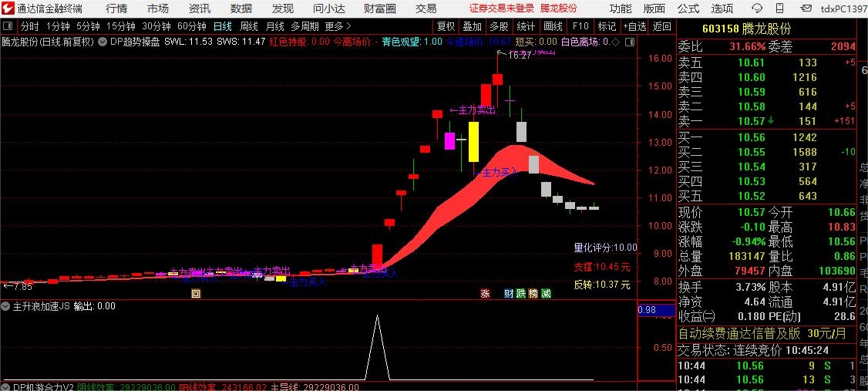The width and height of the screenshot is (868, 391).
Task: Switch to the 月线 monthly tab
Action: (x=274, y=26)
